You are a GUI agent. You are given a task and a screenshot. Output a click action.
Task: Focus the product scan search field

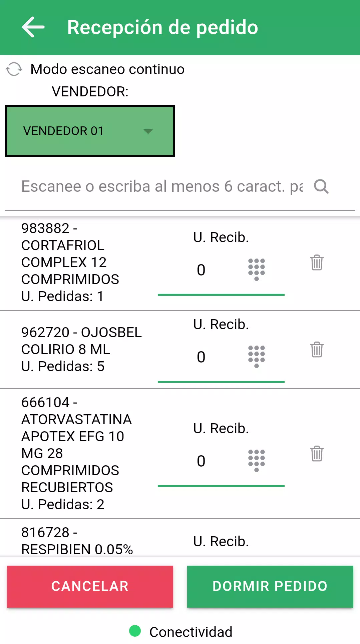pyautogui.click(x=162, y=186)
